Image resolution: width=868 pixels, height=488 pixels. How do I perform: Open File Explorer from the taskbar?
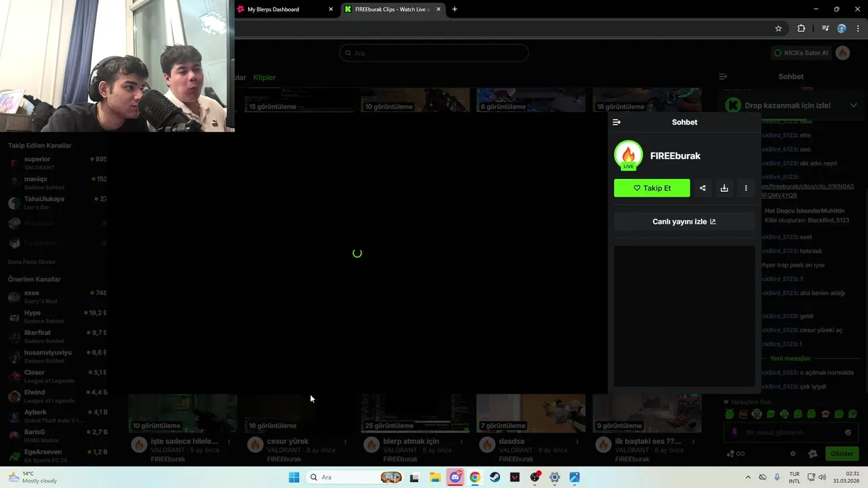point(435,477)
